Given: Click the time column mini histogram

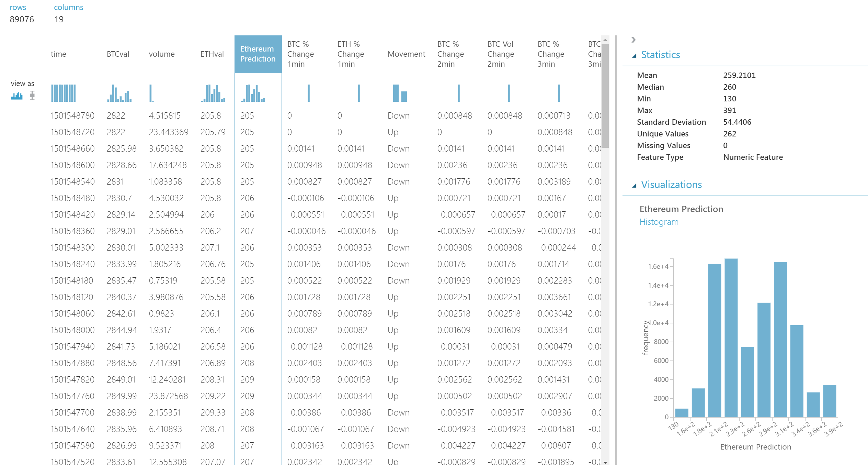Looking at the screenshot, I should pos(63,93).
